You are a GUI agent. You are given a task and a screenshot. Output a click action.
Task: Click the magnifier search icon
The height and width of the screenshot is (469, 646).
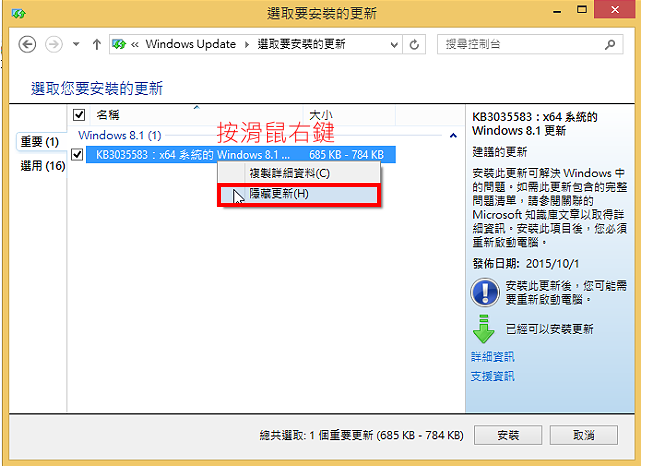click(x=610, y=44)
